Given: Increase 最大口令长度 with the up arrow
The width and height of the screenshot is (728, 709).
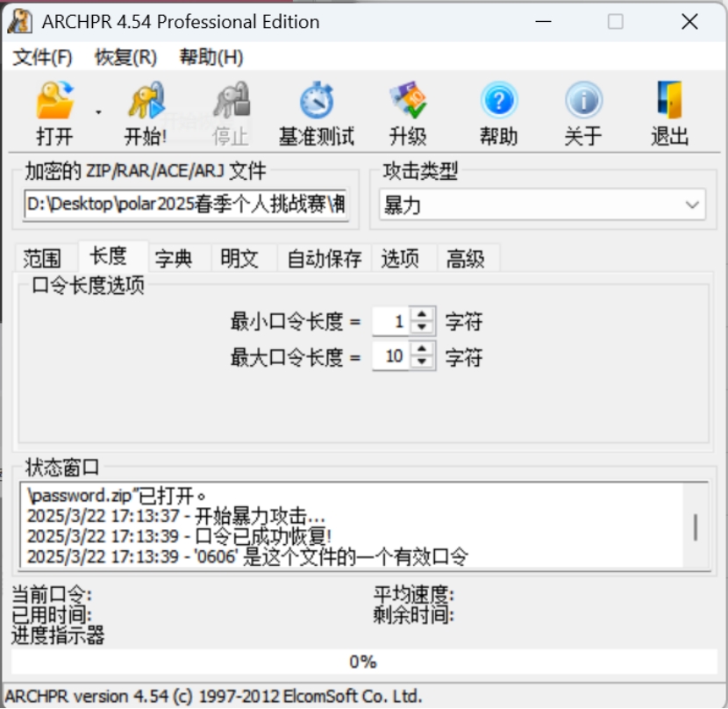Looking at the screenshot, I should coord(422,349).
